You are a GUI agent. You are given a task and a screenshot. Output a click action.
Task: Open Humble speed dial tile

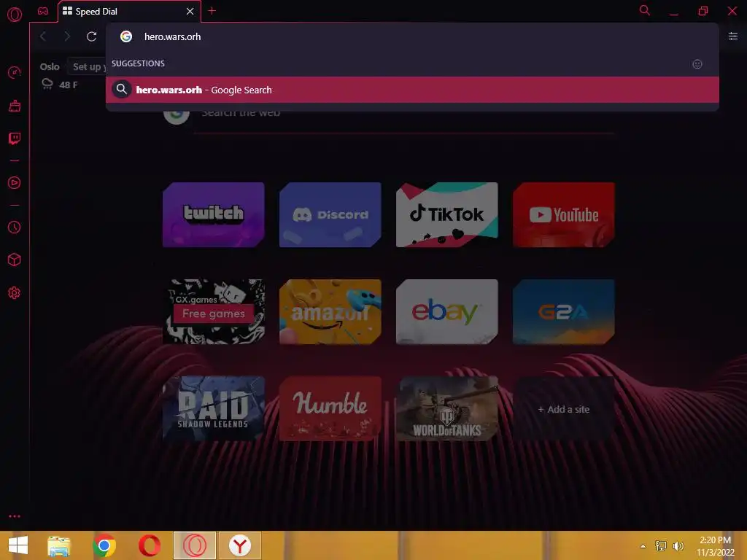[x=330, y=409]
